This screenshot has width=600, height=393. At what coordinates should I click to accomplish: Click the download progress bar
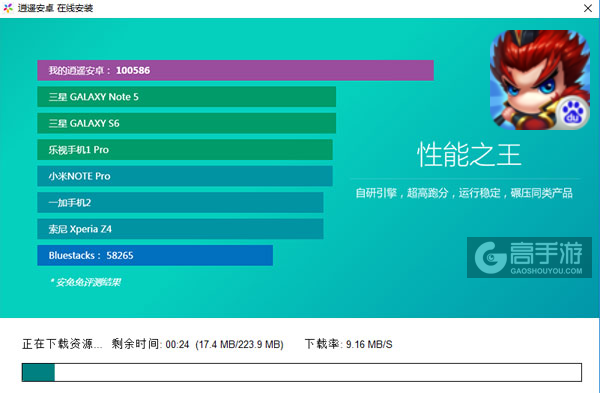pyautogui.click(x=302, y=372)
